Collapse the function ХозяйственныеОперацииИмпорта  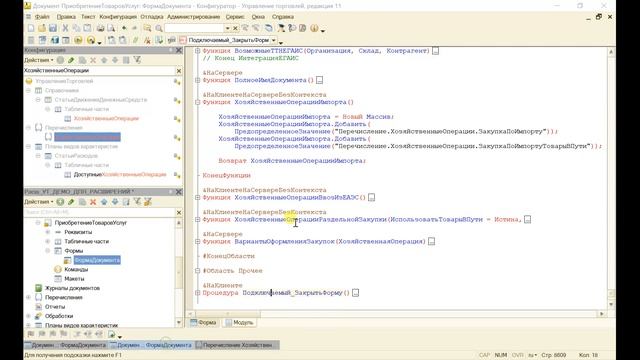coord(198,102)
